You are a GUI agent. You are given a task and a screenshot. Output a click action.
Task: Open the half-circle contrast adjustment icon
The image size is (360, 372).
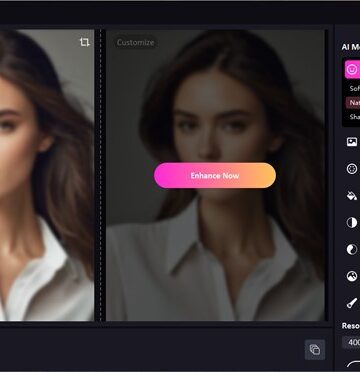[x=352, y=223]
